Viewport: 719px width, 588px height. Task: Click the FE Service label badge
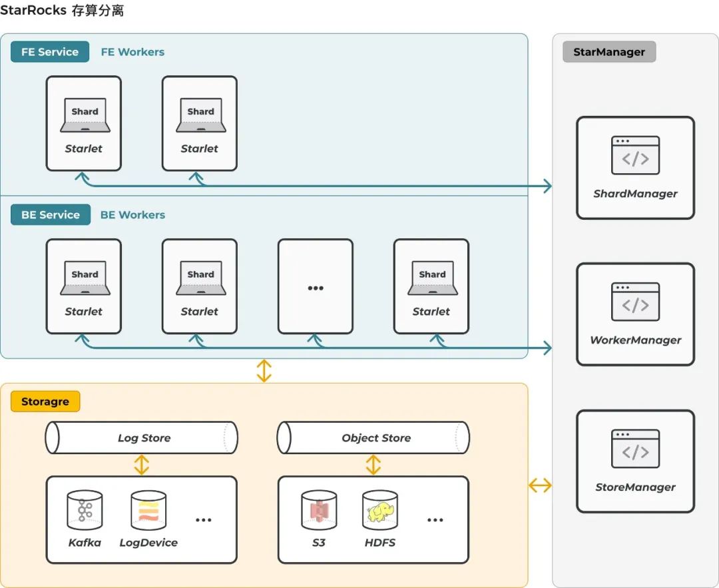50,52
